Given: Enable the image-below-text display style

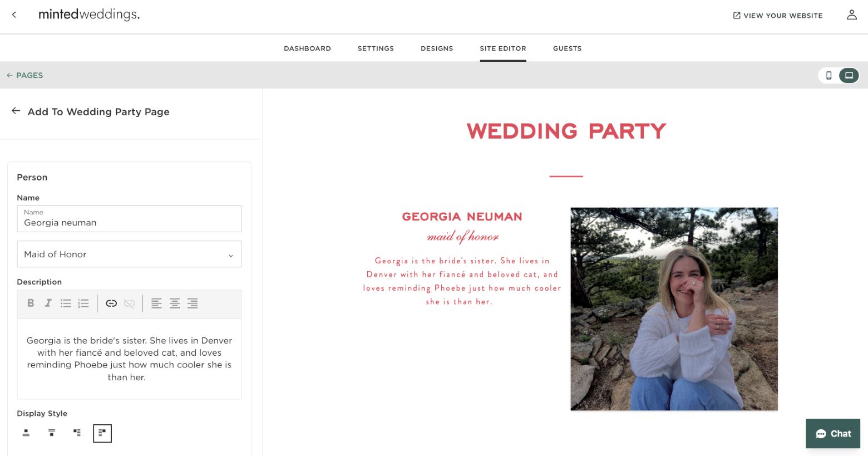Looking at the screenshot, I should pyautogui.click(x=52, y=433).
